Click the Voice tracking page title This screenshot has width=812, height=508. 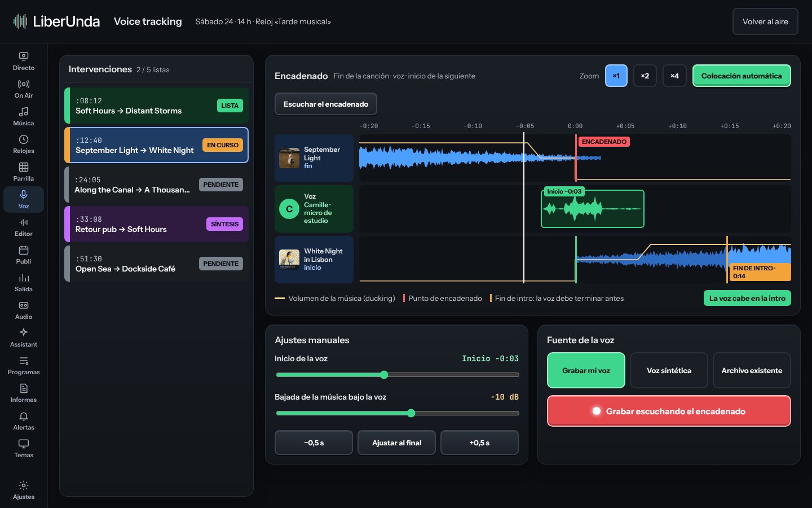(148, 21)
